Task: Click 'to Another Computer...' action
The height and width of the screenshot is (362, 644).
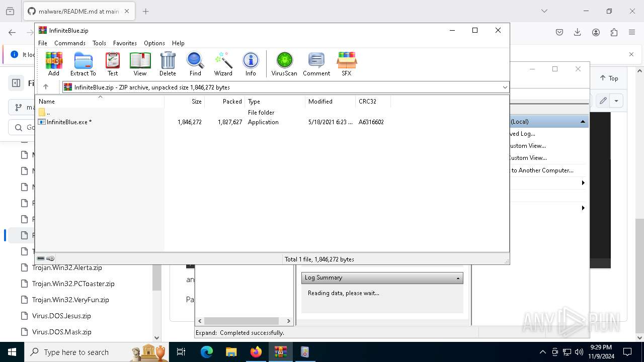Action: (x=542, y=170)
